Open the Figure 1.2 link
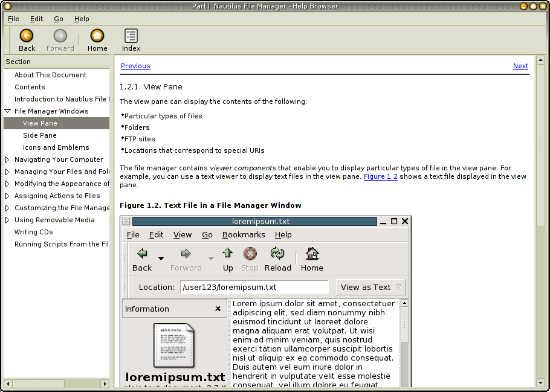This screenshot has width=550, height=392. [381, 176]
